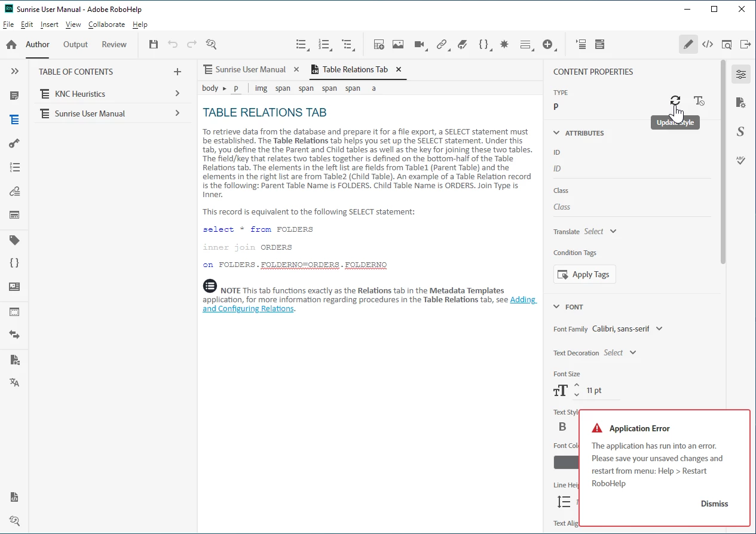Click the Clear Formatting icon
Viewport: 756px width, 534px height.
coord(699,101)
